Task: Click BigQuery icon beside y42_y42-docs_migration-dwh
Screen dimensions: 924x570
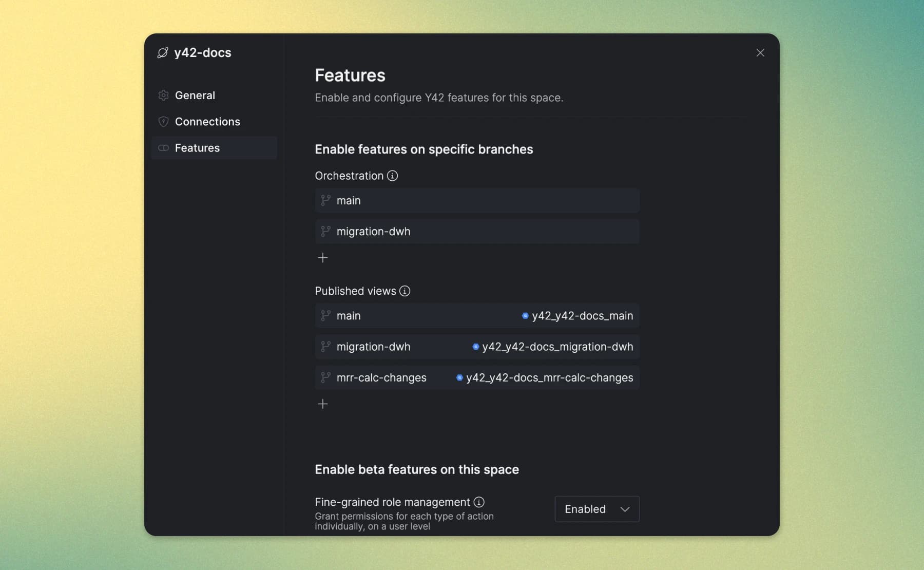Action: [x=475, y=347]
